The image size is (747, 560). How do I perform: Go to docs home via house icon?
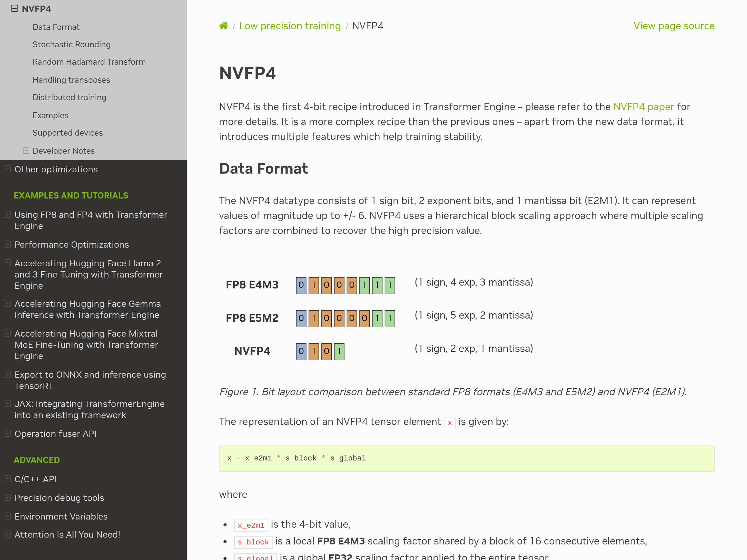tap(223, 26)
